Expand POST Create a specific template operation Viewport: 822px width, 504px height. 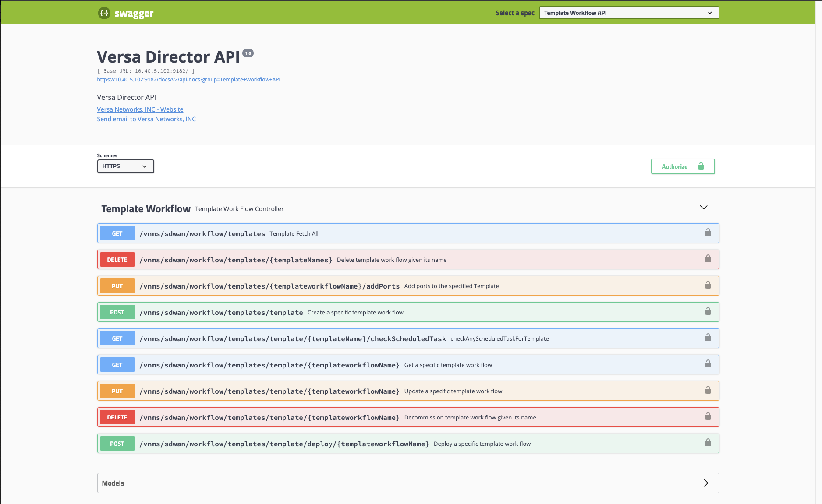[408, 312]
